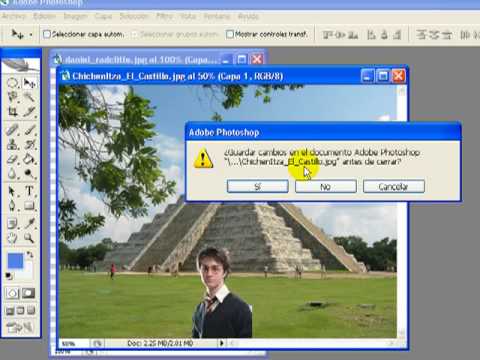Viewport: 480px width, 360px height.
Task: Select the Notes tool
Action: click(x=12, y=223)
